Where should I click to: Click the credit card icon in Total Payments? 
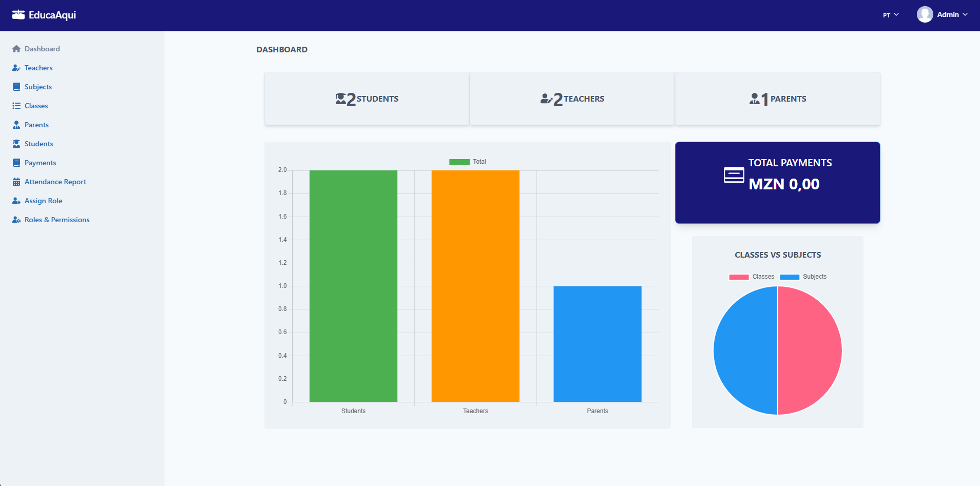pyautogui.click(x=734, y=175)
